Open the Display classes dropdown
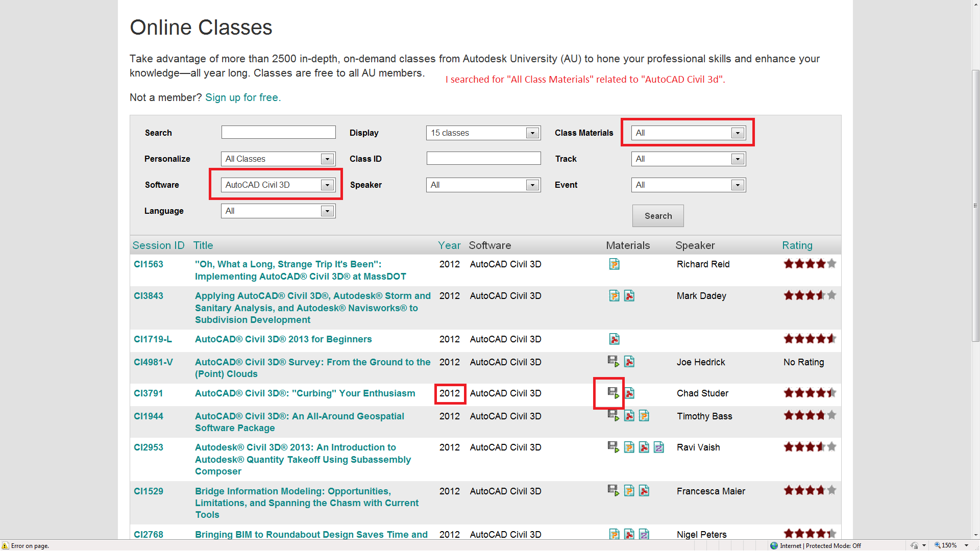Image resolution: width=980 pixels, height=551 pixels. pyautogui.click(x=483, y=133)
